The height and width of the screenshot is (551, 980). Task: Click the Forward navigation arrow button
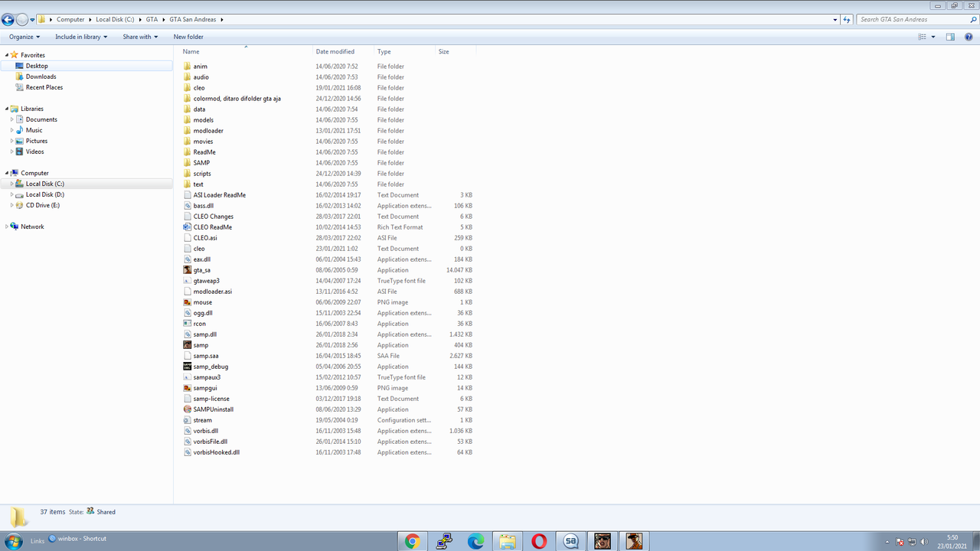pyautogui.click(x=22, y=19)
